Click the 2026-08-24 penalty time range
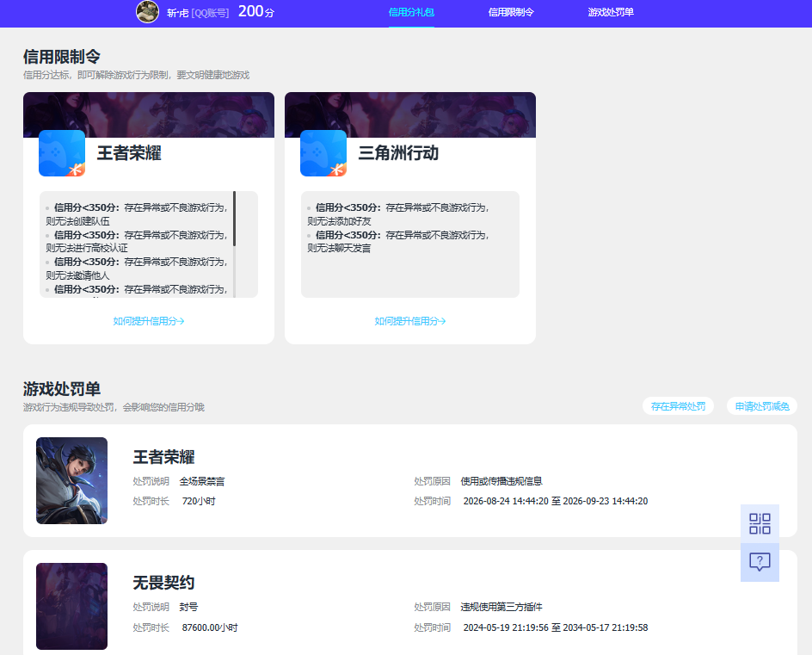Viewport: 812px width, 655px height. pyautogui.click(x=556, y=501)
